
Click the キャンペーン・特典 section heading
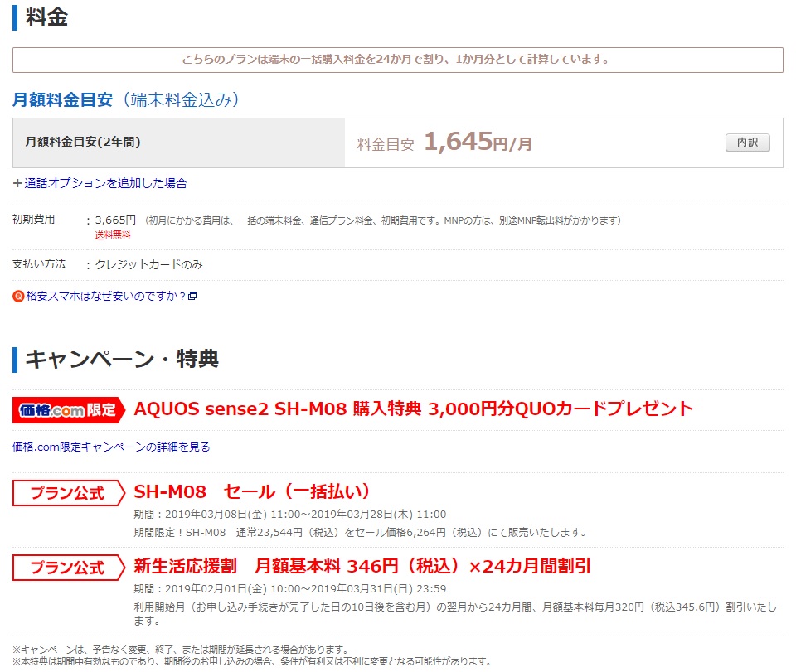(122, 359)
